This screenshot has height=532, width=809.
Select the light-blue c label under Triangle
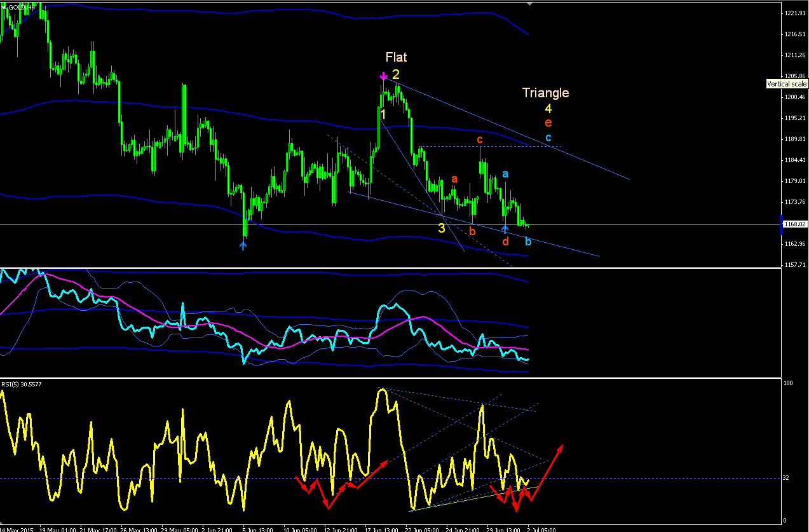tap(548, 137)
